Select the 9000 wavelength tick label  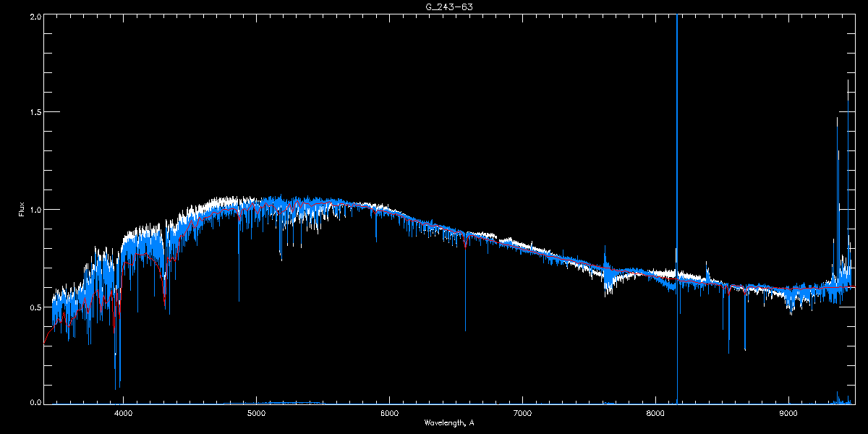(x=788, y=413)
